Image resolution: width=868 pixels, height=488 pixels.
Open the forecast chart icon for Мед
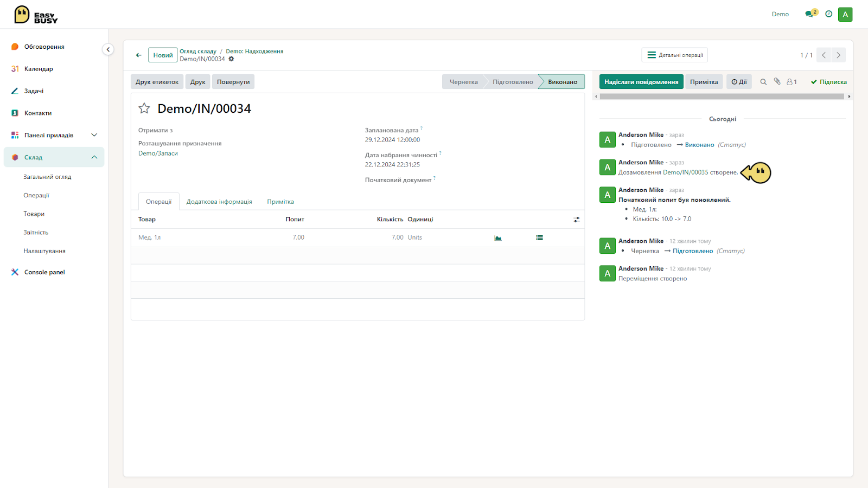[498, 237]
